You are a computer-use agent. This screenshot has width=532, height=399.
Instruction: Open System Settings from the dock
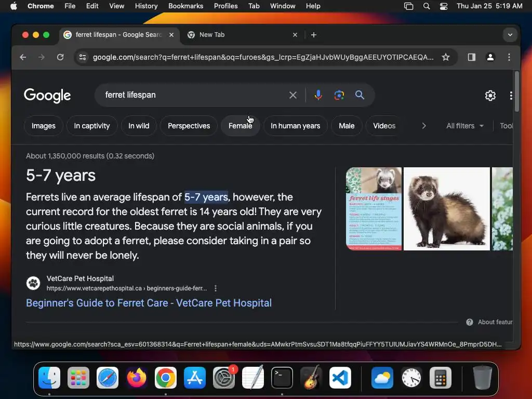tap(224, 378)
